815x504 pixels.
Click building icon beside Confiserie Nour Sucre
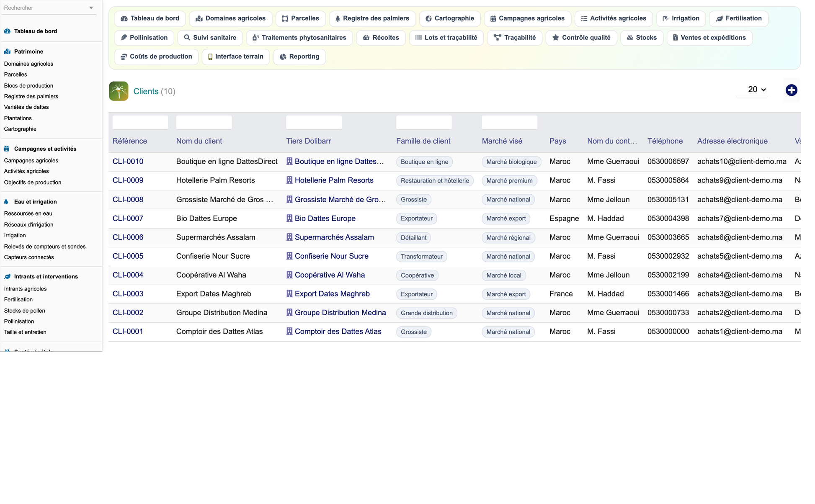(289, 256)
